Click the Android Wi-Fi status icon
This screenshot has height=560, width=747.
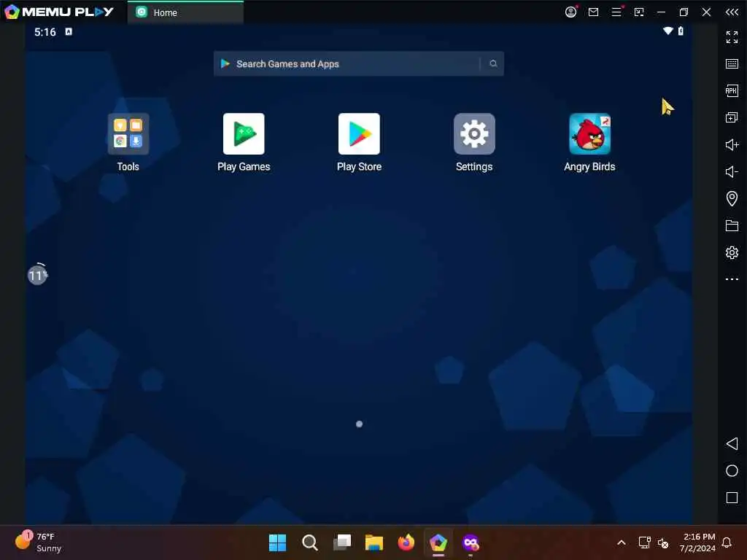[668, 31]
